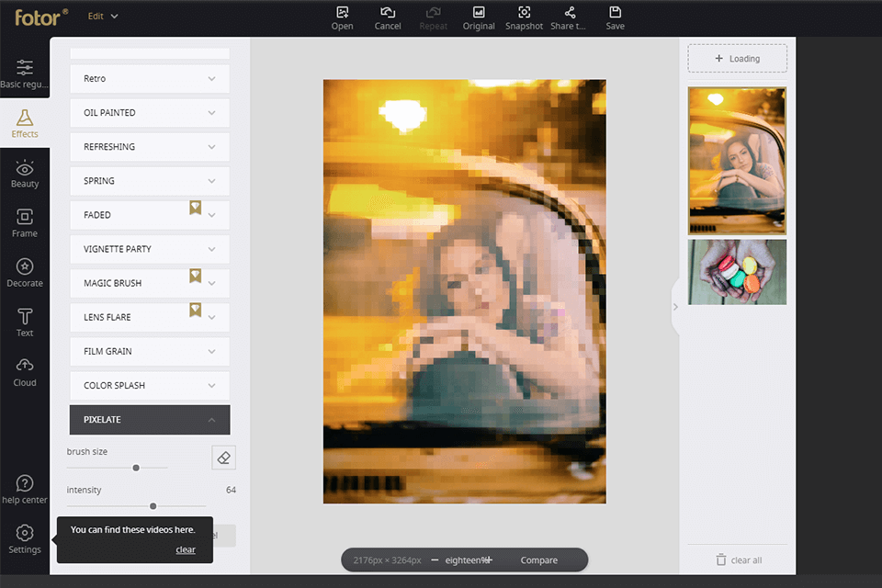Expand the COLOR SPLASH effects group
This screenshot has height=588, width=882.
[x=150, y=386]
